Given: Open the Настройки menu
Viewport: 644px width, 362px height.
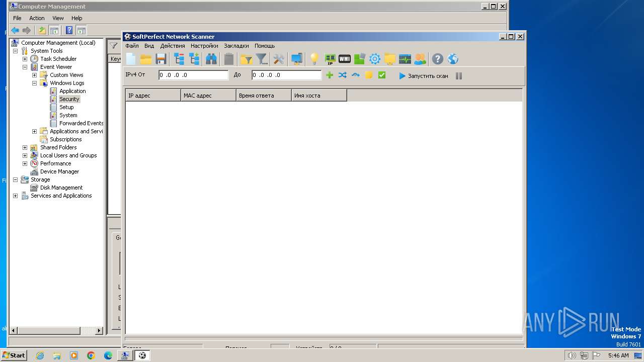Looking at the screenshot, I should click(x=204, y=46).
